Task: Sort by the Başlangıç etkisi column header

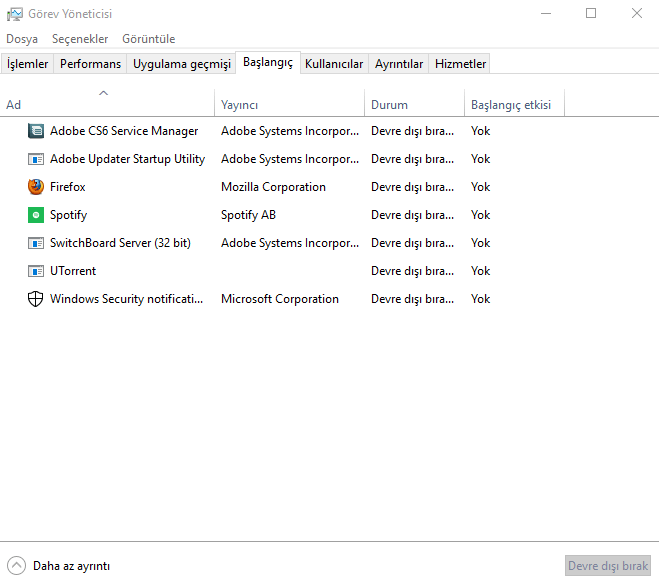Action: pyautogui.click(x=509, y=104)
